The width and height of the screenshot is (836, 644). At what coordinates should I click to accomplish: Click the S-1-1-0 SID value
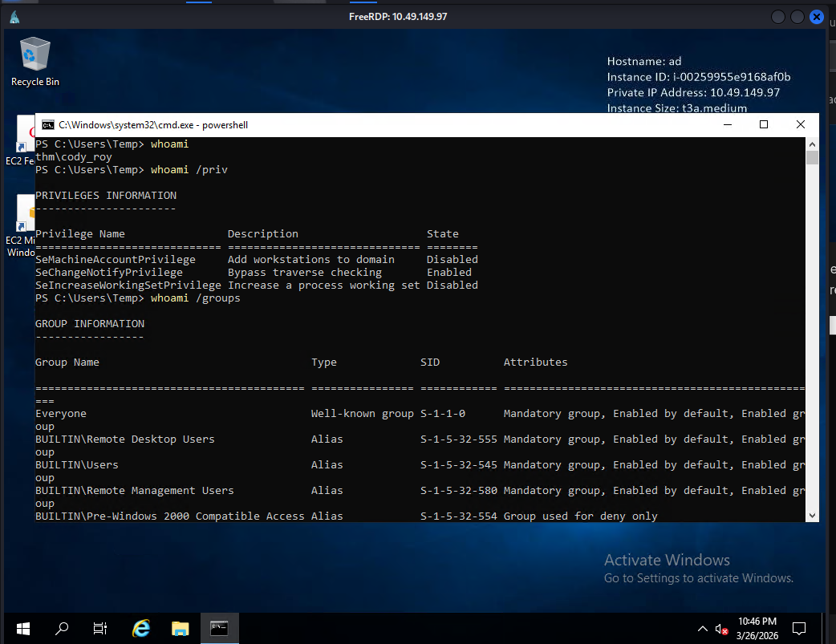click(x=443, y=414)
